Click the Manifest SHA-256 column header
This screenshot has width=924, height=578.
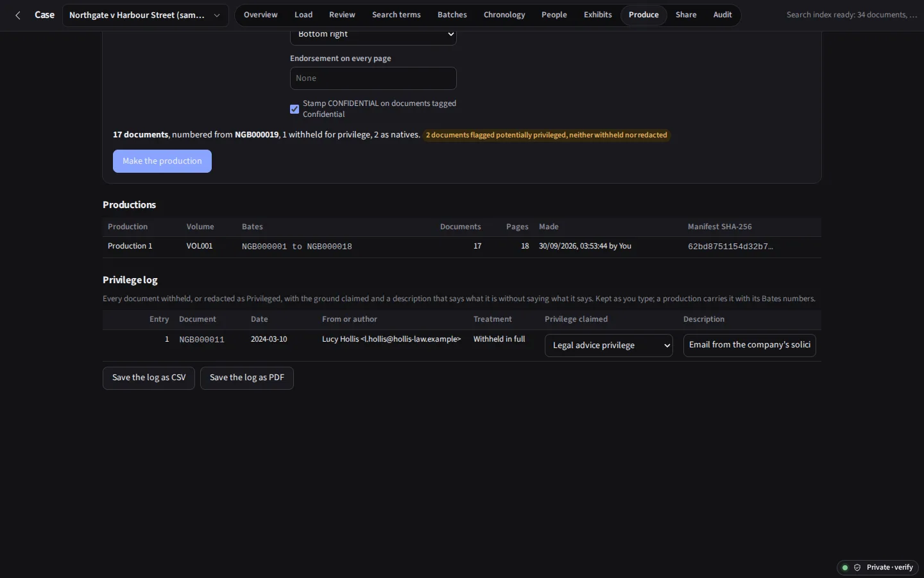(720, 227)
